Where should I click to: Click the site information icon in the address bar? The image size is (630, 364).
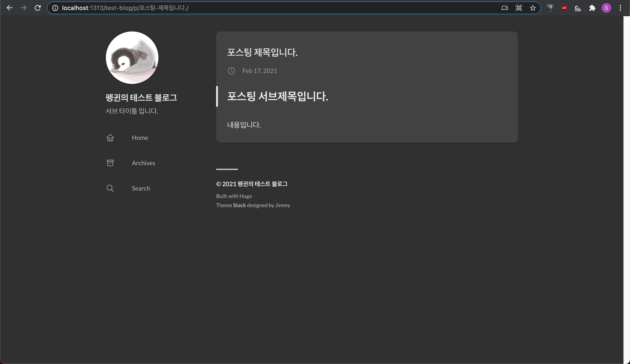pos(55,8)
